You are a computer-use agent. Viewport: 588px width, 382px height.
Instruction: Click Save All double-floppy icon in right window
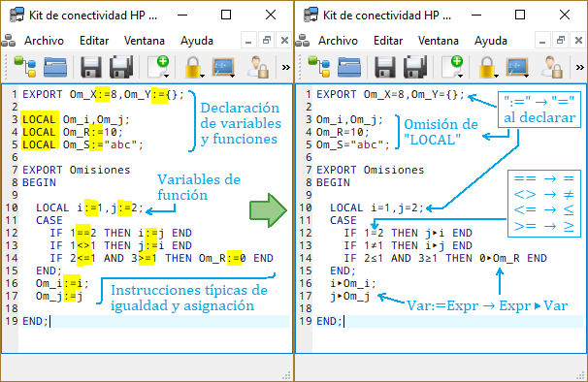(x=415, y=67)
